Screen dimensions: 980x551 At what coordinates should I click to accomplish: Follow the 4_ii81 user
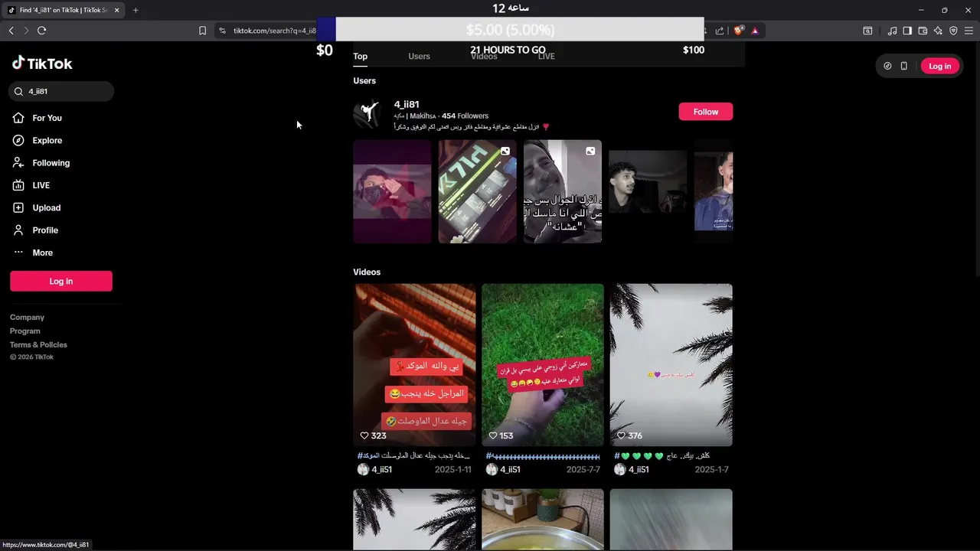[705, 112]
